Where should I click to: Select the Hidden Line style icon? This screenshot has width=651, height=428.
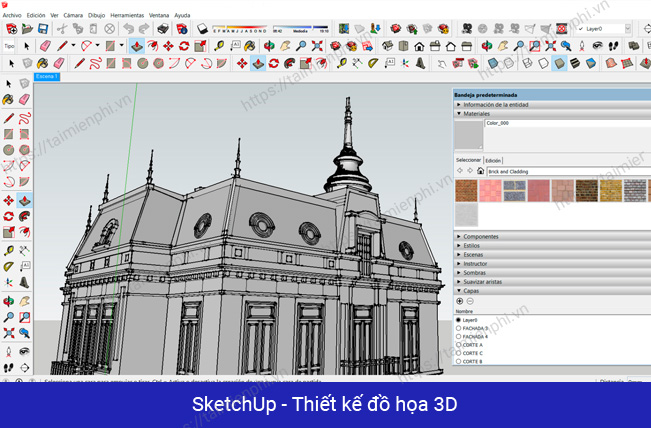pyautogui.click(x=543, y=63)
